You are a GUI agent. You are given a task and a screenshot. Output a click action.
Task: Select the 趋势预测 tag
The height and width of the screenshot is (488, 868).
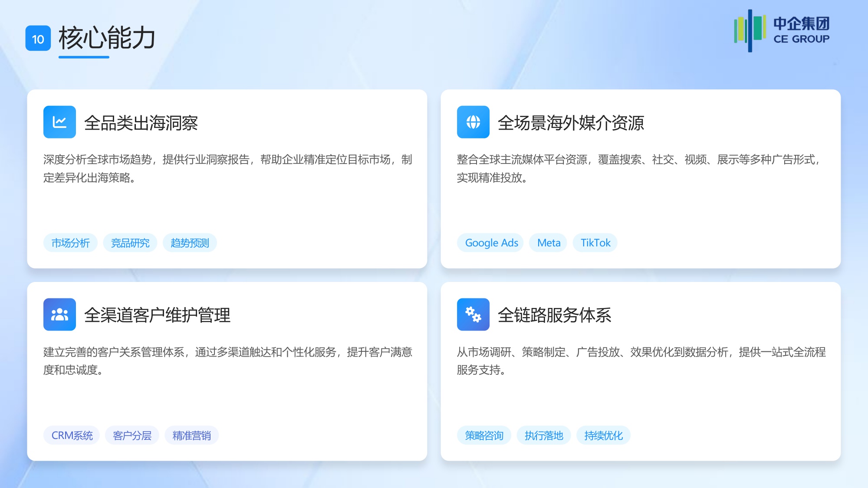click(x=190, y=243)
